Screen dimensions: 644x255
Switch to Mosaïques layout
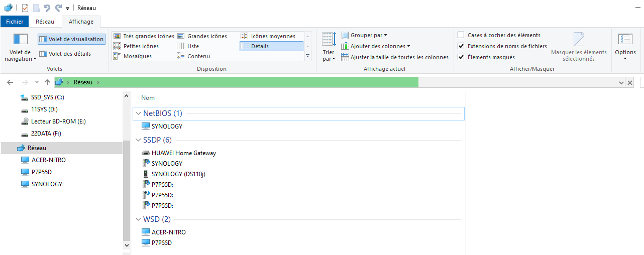point(133,56)
